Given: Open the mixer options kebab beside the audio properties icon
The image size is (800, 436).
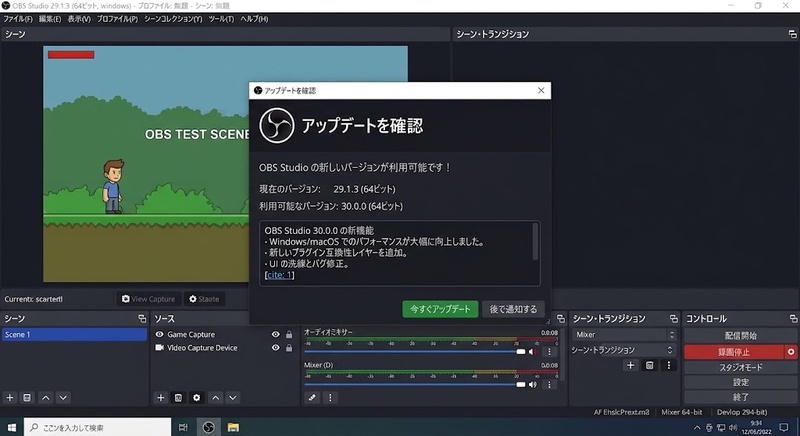Looking at the screenshot, I should click(x=330, y=398).
